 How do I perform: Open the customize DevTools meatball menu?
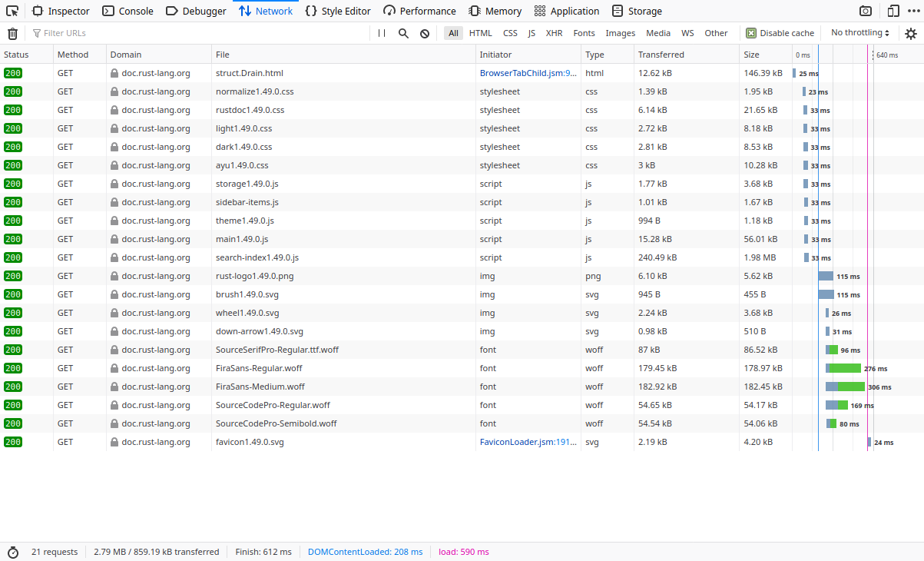(916, 11)
